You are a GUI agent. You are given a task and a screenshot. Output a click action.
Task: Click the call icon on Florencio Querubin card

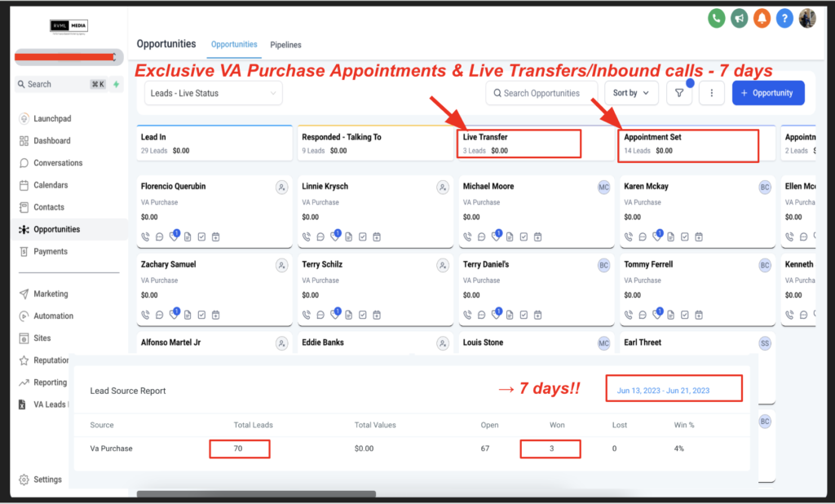pos(146,237)
